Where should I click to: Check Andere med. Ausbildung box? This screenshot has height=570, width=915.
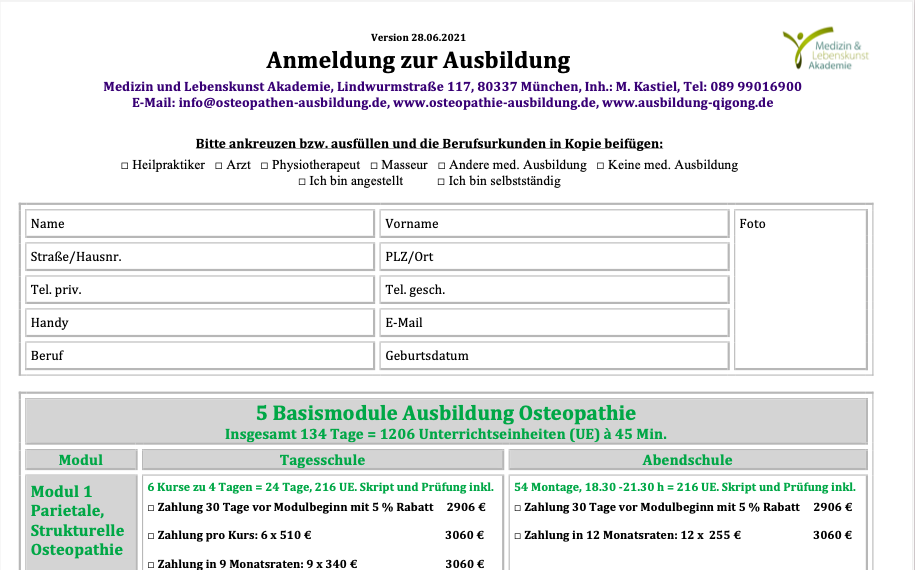(442, 166)
